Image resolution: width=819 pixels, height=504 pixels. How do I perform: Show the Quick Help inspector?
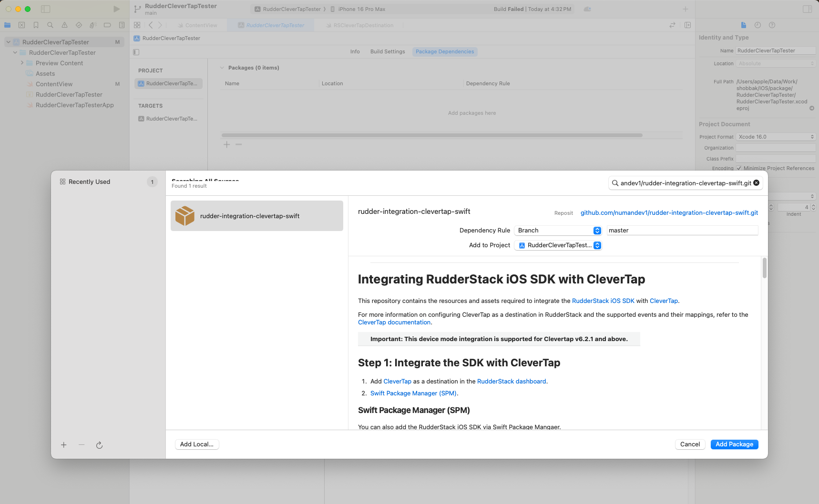pyautogui.click(x=772, y=25)
